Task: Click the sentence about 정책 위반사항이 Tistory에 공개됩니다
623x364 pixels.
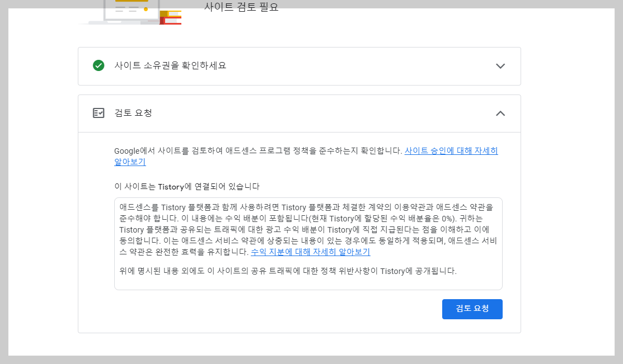Action: tap(288, 271)
